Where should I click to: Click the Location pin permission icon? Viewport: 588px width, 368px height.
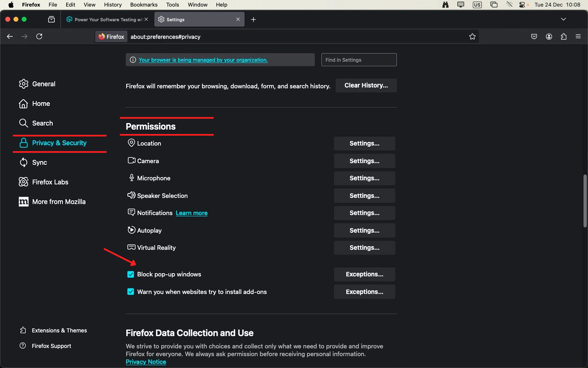131,143
